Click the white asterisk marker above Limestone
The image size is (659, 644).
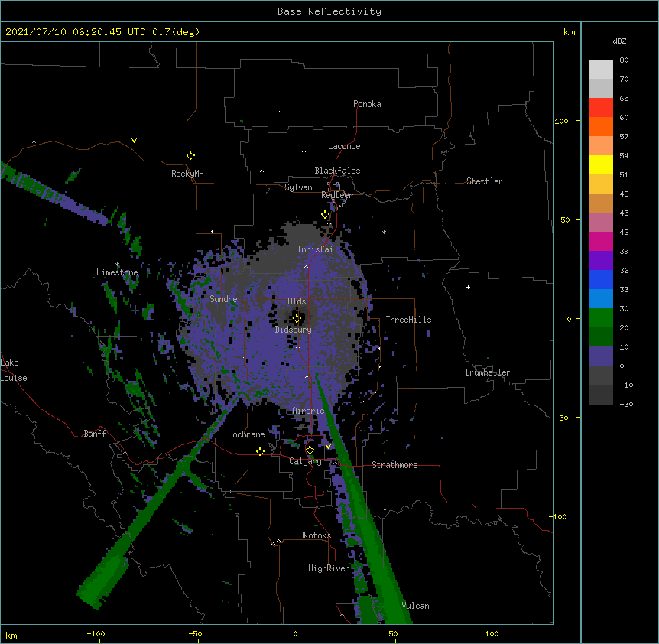(x=117, y=265)
